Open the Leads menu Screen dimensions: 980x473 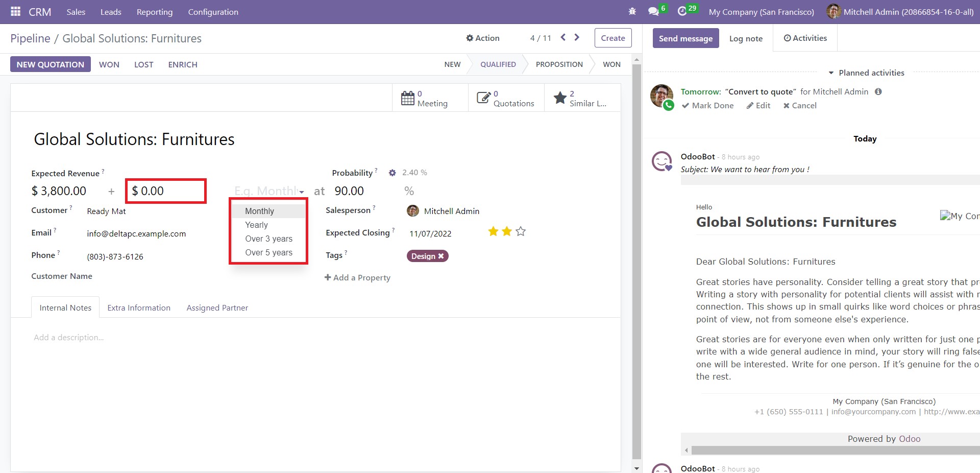pyautogui.click(x=111, y=12)
